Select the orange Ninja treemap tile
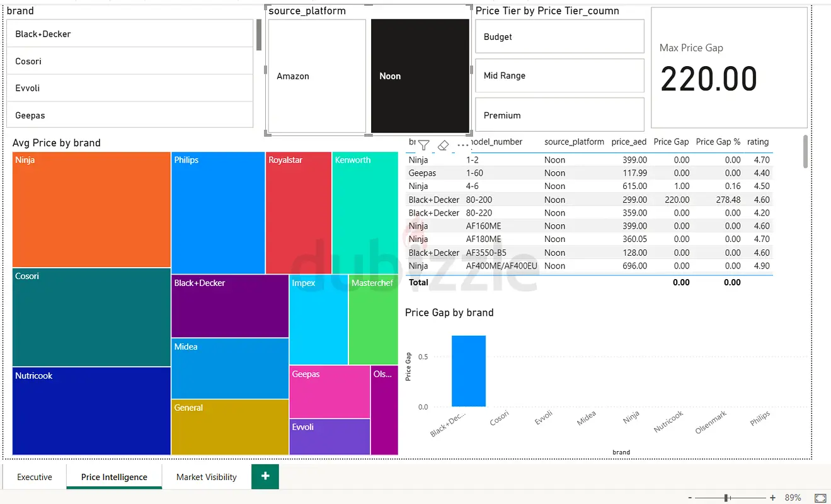Image resolution: width=831 pixels, height=504 pixels. [91, 210]
